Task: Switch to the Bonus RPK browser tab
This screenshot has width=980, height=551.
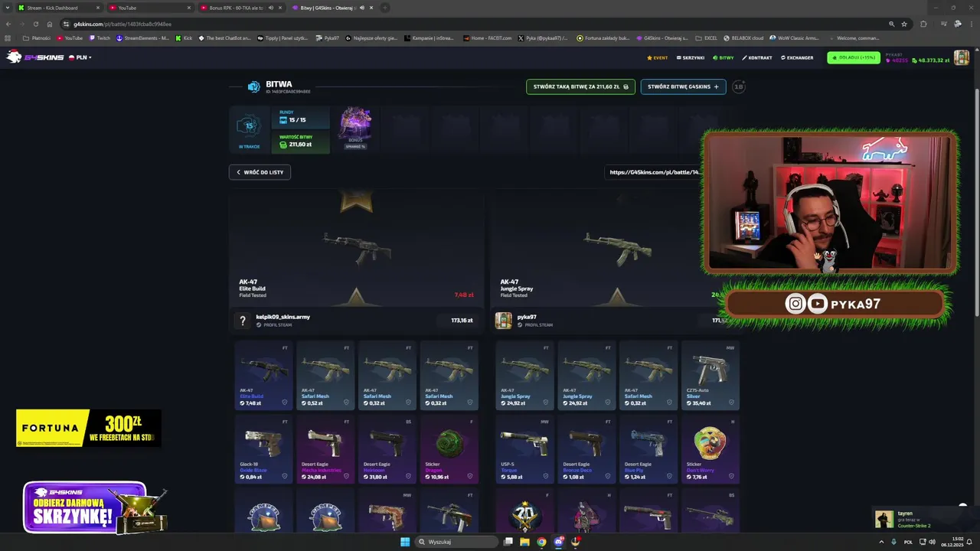Action: (241, 8)
